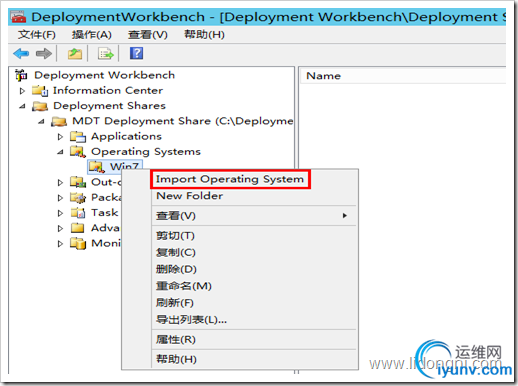Select the Win7 label in tree
Image resolution: width=518 pixels, height=386 pixels.
tap(124, 166)
